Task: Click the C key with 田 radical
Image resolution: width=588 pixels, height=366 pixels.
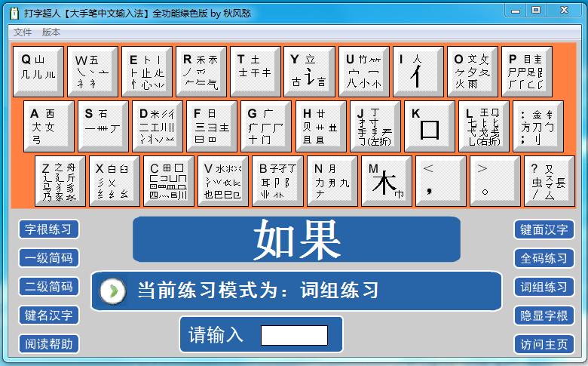Action: 169,181
